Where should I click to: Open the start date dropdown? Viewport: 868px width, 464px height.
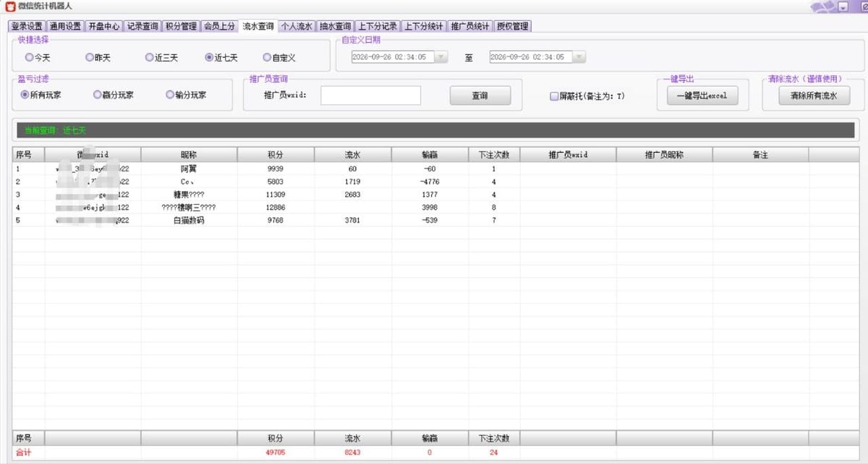441,57
